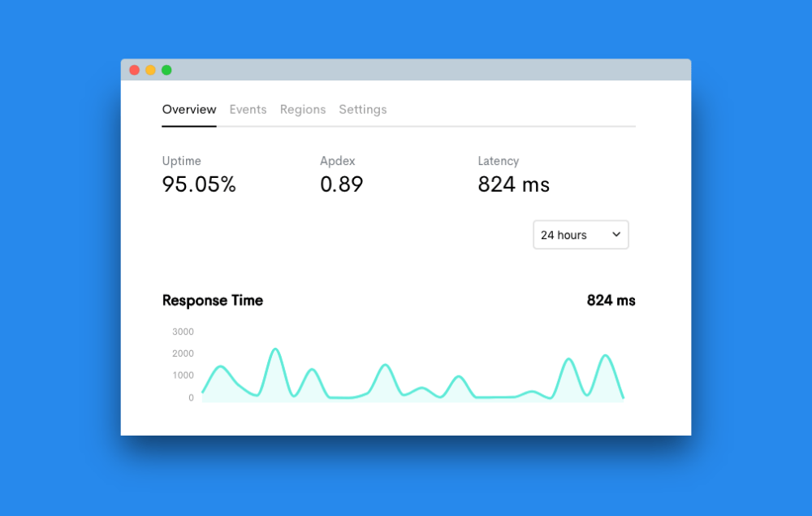
Task: Click the Apdex label
Action: point(338,161)
